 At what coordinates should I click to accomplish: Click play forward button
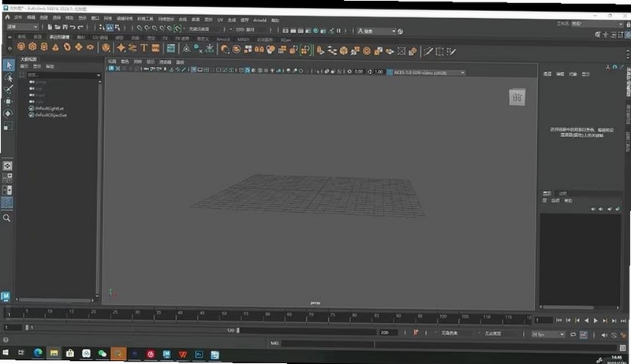point(596,321)
